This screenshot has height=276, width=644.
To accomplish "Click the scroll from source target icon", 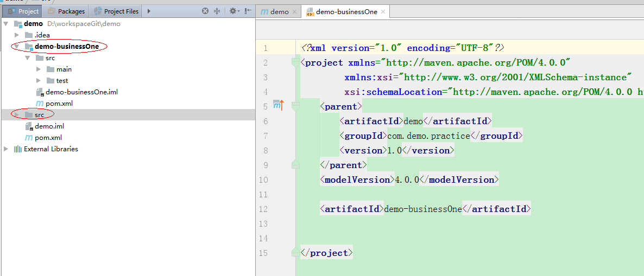I will click(205, 11).
